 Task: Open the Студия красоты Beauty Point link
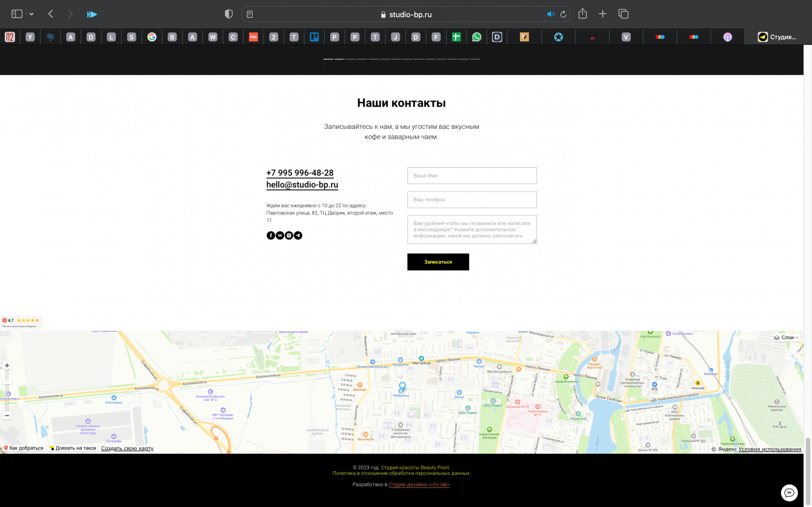coord(415,468)
